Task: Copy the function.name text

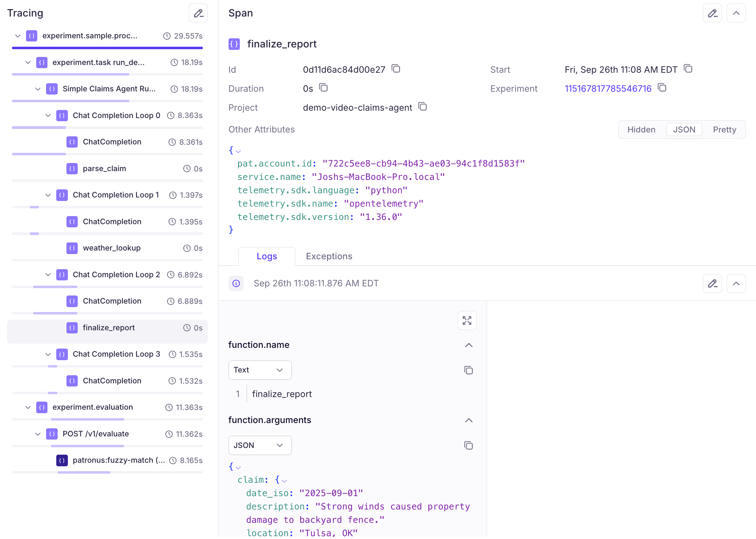Action: coord(468,370)
